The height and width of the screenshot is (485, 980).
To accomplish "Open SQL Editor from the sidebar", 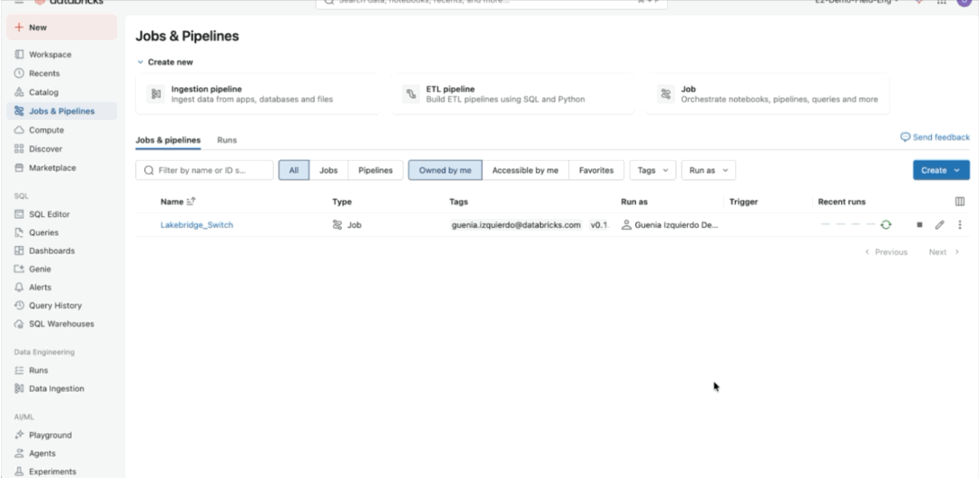I will coord(62,214).
